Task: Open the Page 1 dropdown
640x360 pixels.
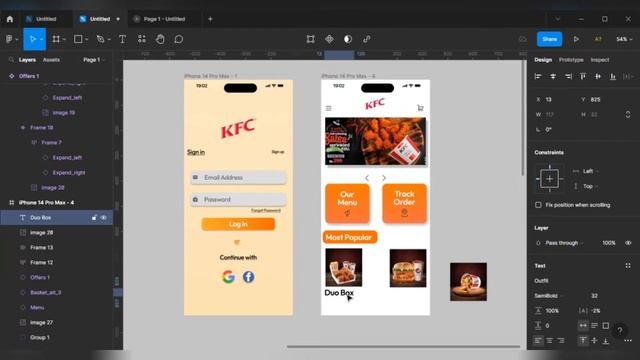Action: [x=94, y=60]
